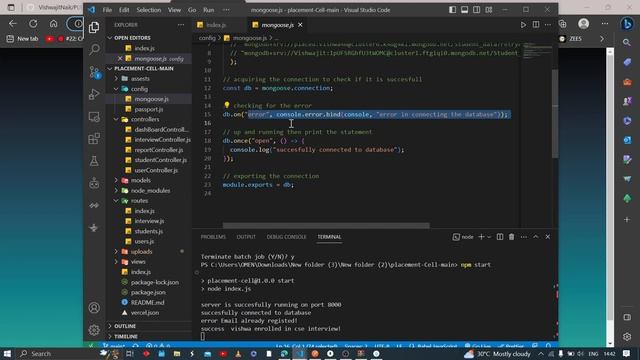Open terminal panel more actions ellipsis

tap(524, 237)
